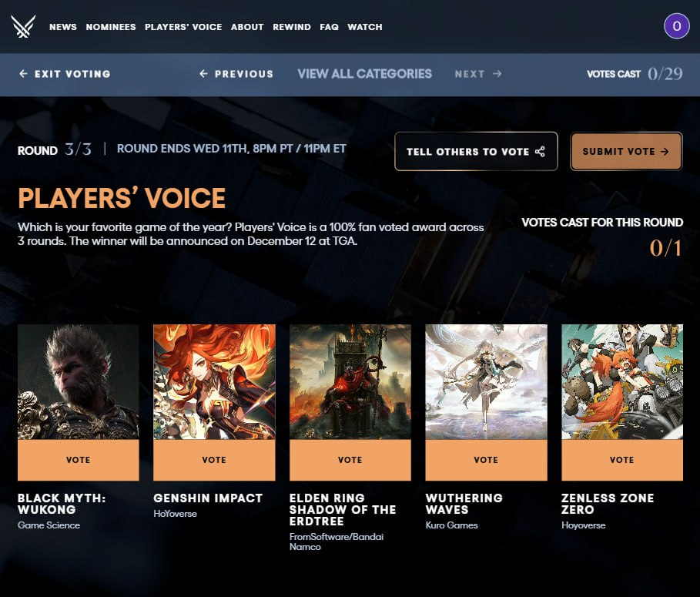Viewport: 700px width, 597px height.
Task: Click the Black Myth: Wukong title
Action: 62,504
